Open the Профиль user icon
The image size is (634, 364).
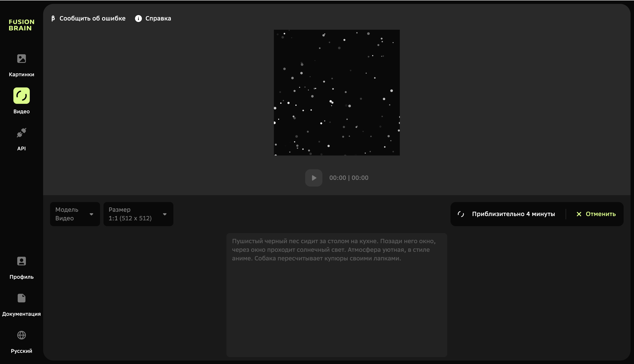22,261
